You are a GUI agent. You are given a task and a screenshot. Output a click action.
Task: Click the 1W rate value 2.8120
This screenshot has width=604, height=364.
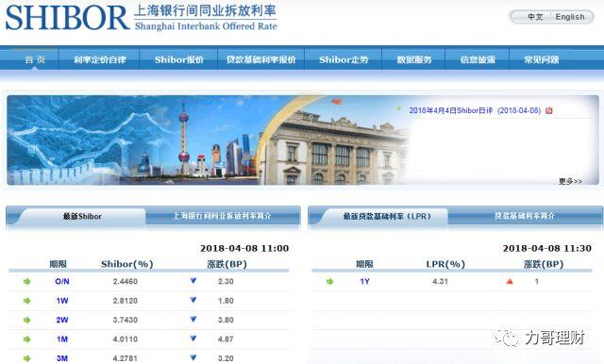(x=126, y=301)
